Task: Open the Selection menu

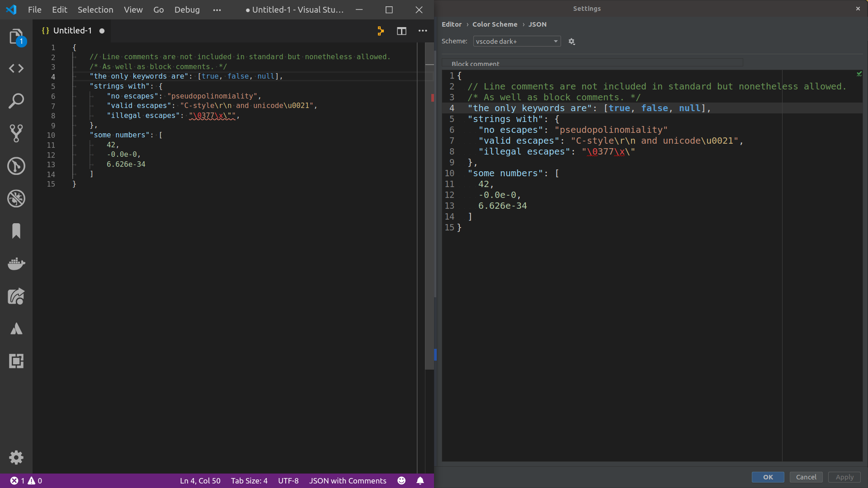Action: [95, 9]
